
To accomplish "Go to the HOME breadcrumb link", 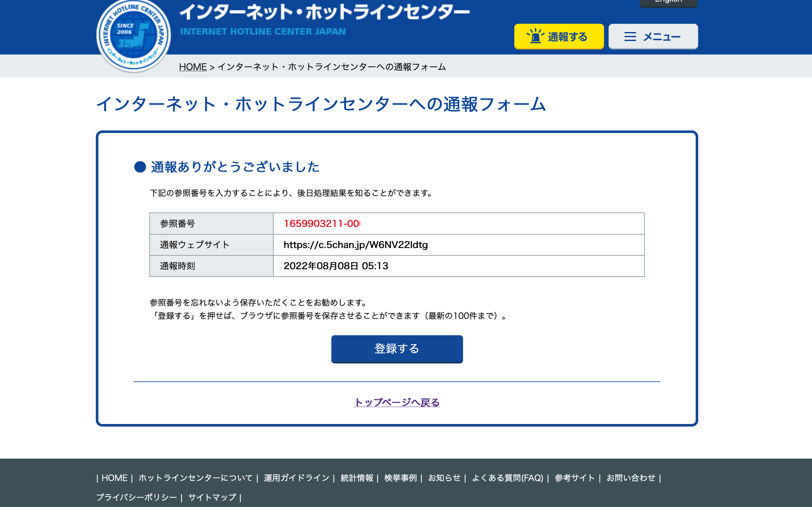I will [193, 67].
